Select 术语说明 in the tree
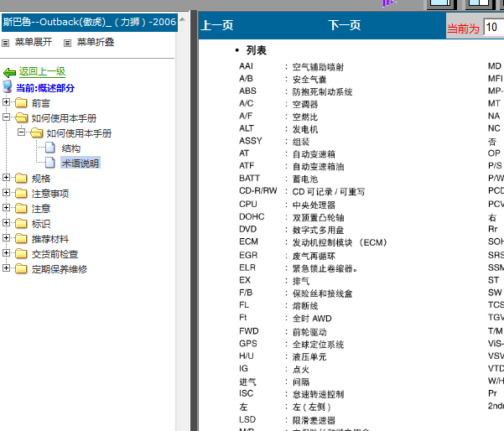 [x=80, y=164]
